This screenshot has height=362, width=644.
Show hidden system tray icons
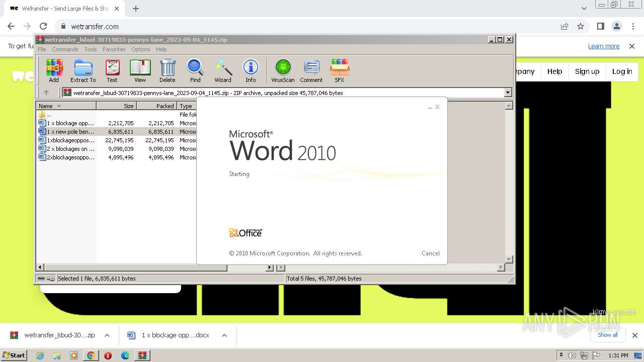click(561, 355)
